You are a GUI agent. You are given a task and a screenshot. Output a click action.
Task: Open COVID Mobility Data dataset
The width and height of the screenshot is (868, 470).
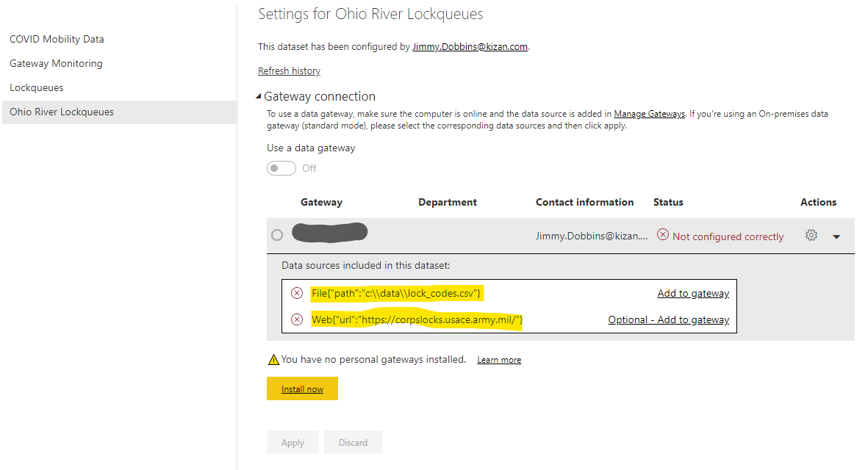57,40
